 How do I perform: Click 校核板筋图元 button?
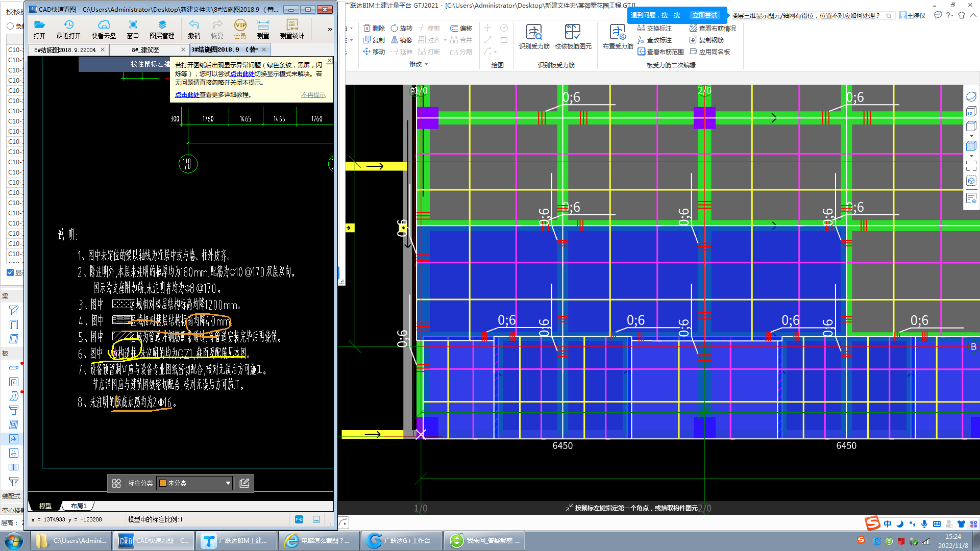573,37
